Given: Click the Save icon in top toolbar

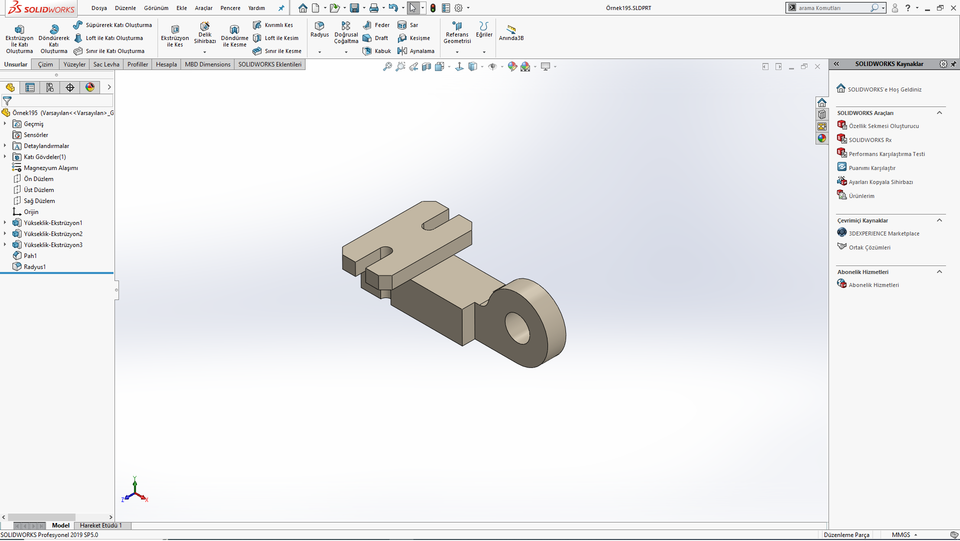Looking at the screenshot, I should pyautogui.click(x=354, y=8).
